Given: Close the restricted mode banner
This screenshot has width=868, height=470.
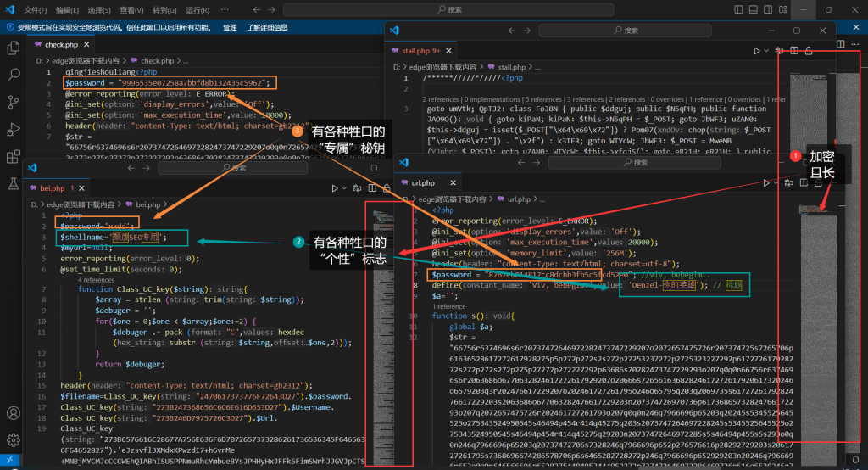Looking at the screenshot, I should [x=856, y=27].
